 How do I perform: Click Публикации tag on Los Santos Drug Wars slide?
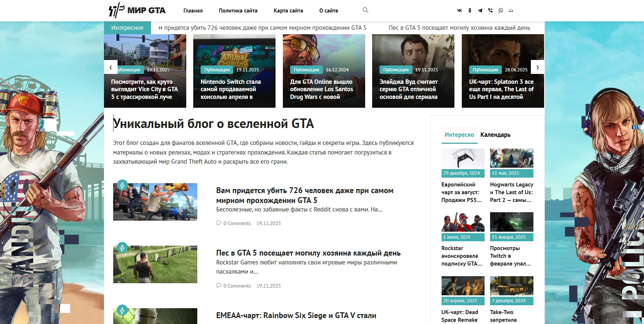pyautogui.click(x=306, y=70)
